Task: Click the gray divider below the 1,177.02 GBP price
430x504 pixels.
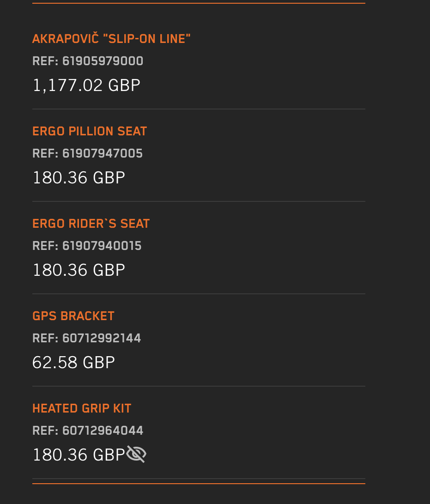Action: [x=199, y=109]
